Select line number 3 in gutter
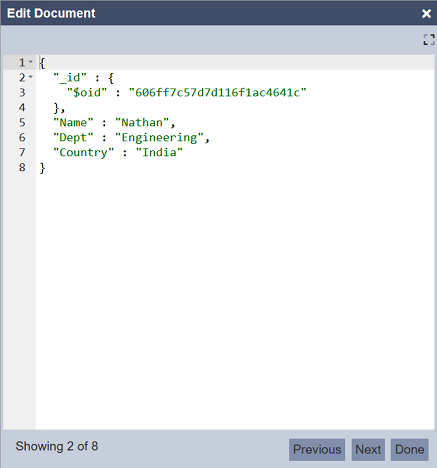The image size is (437, 468). point(22,92)
